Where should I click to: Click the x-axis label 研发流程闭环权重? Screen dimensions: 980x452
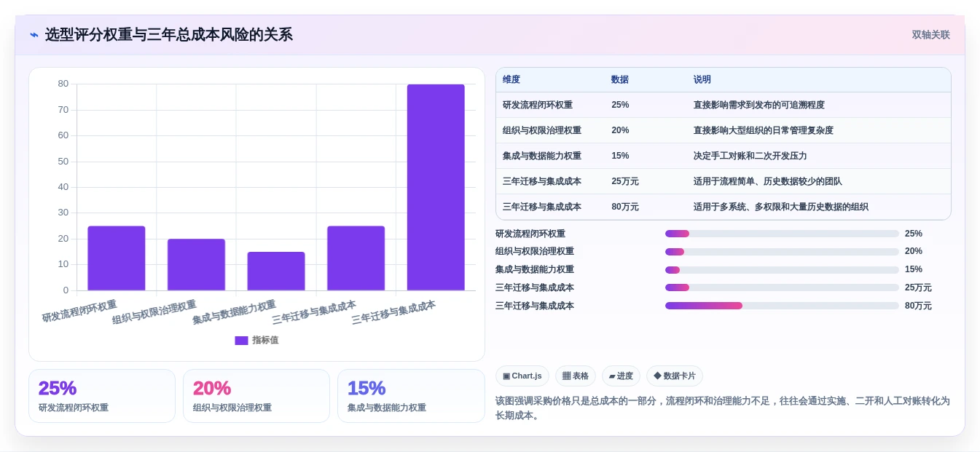tap(79, 311)
